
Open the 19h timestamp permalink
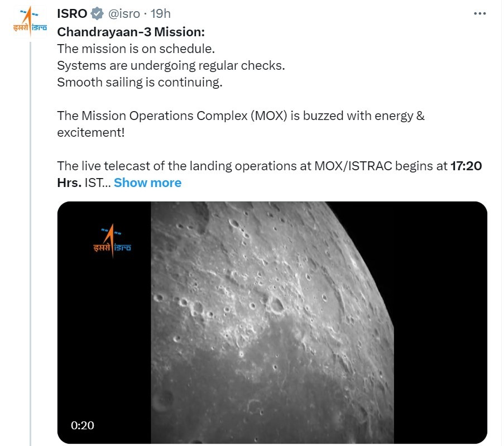coord(161,13)
